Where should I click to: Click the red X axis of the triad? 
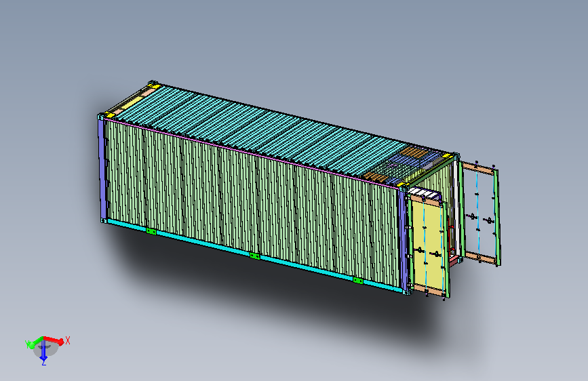(x=54, y=340)
